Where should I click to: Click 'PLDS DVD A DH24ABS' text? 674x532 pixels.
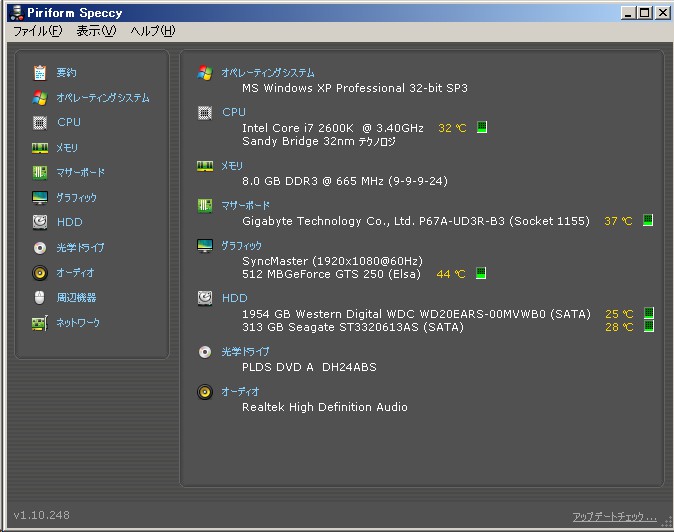tap(309, 367)
